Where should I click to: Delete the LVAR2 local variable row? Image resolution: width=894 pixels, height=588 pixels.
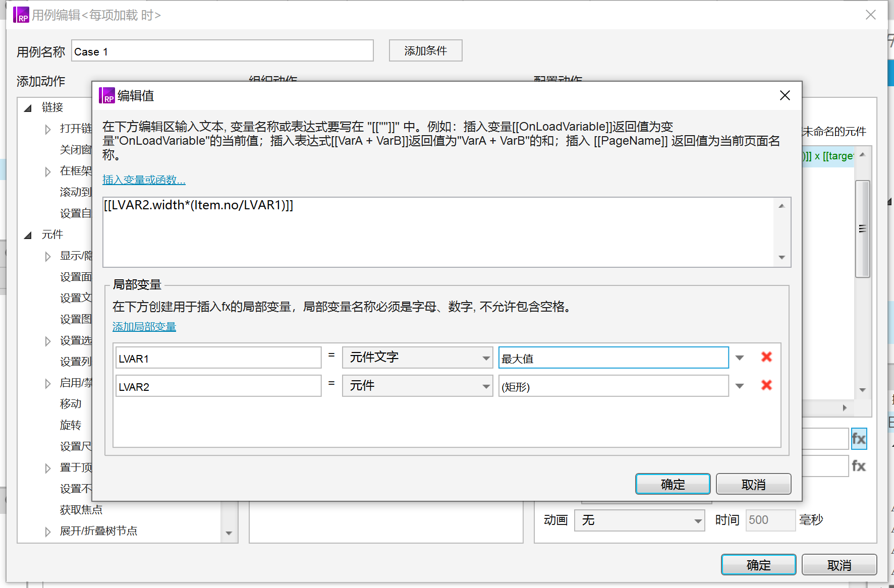coord(766,385)
